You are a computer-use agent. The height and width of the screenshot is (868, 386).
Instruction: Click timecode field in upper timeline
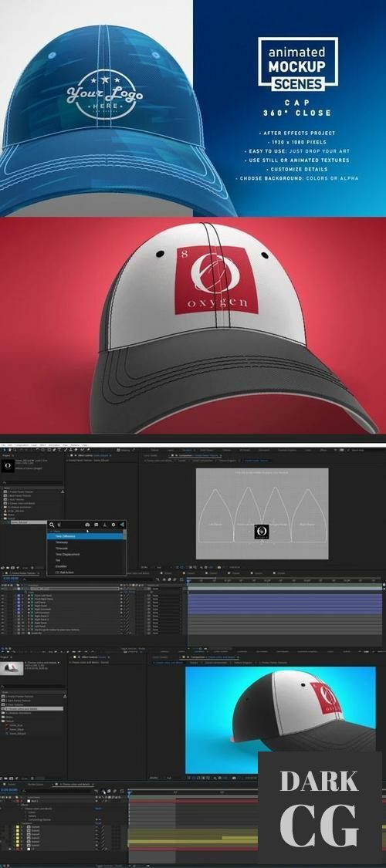pyautogui.click(x=10, y=578)
